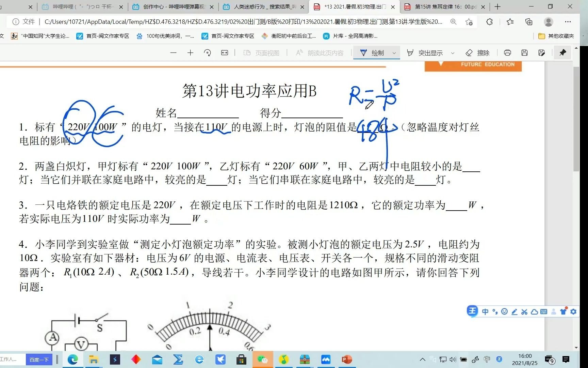Print the PDF document
This screenshot has width=588, height=368.
[x=507, y=53]
